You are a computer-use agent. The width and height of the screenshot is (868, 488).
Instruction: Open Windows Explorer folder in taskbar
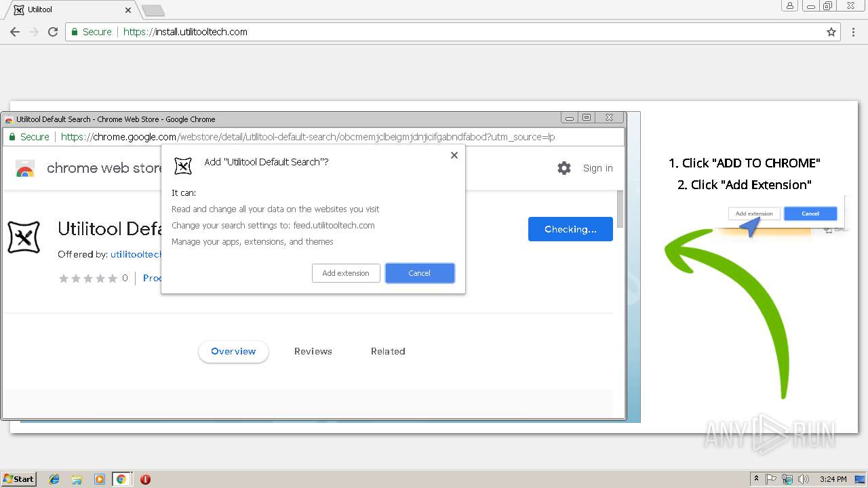[x=77, y=479]
